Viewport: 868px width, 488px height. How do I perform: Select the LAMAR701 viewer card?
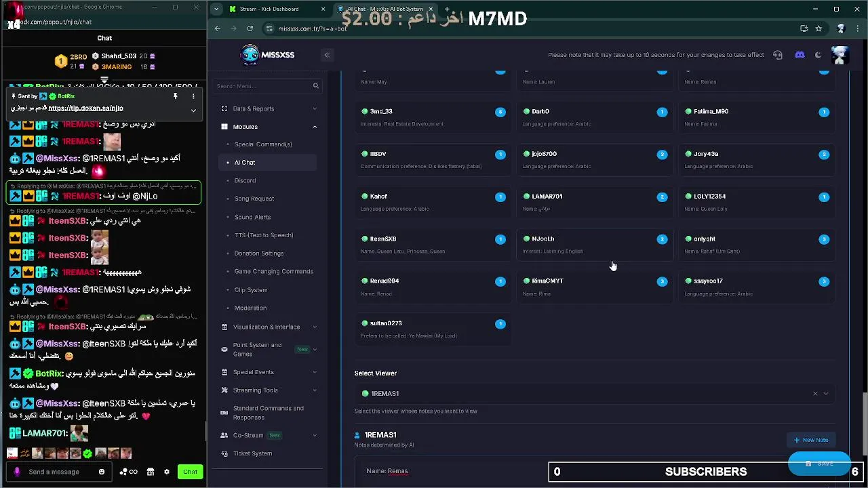pos(595,202)
